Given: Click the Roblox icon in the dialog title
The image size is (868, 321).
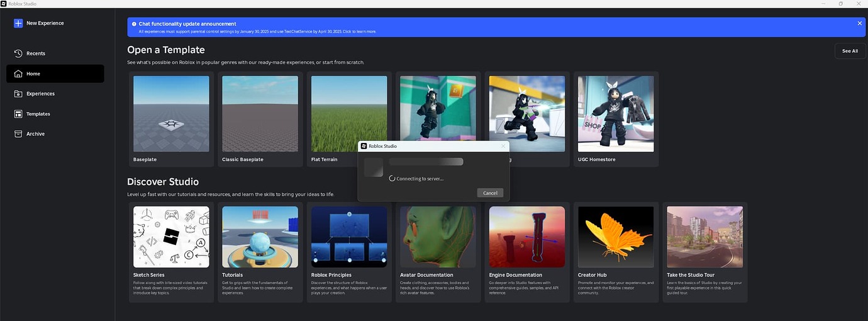Looking at the screenshot, I should point(364,146).
